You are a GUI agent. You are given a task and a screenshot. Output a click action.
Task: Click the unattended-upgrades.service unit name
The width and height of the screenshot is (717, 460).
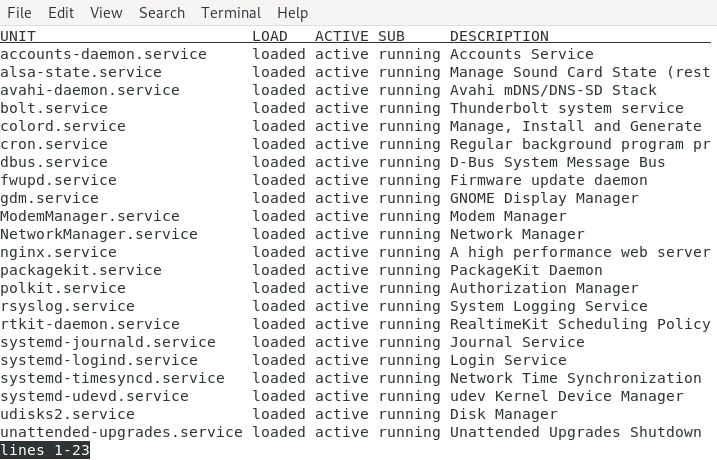coord(121,432)
